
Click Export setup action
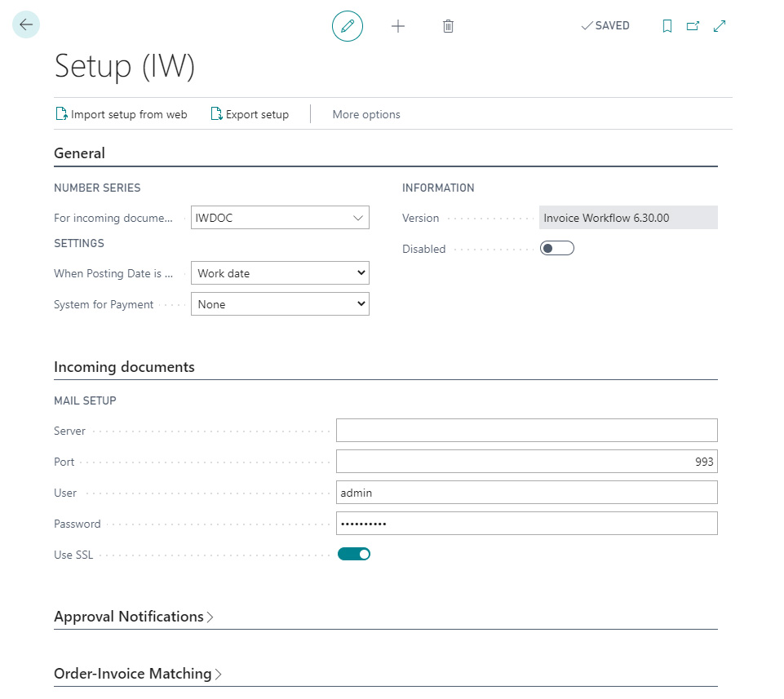click(250, 114)
